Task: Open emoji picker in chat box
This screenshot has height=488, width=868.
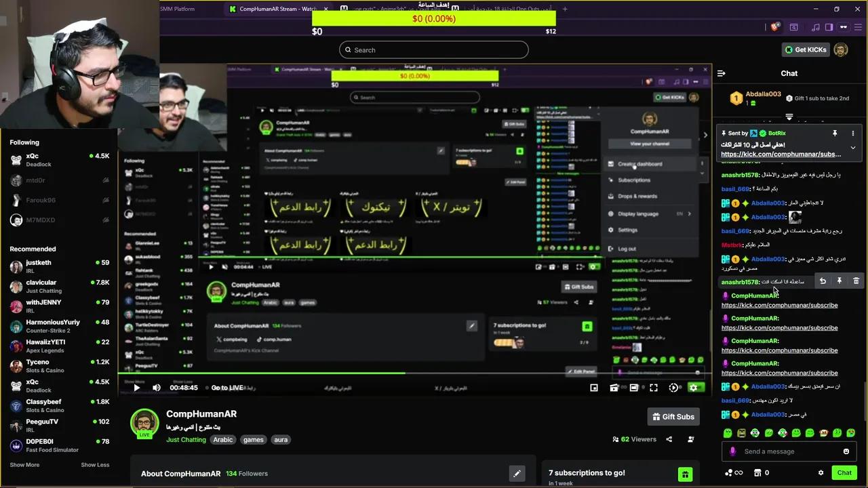Action: coord(846,451)
